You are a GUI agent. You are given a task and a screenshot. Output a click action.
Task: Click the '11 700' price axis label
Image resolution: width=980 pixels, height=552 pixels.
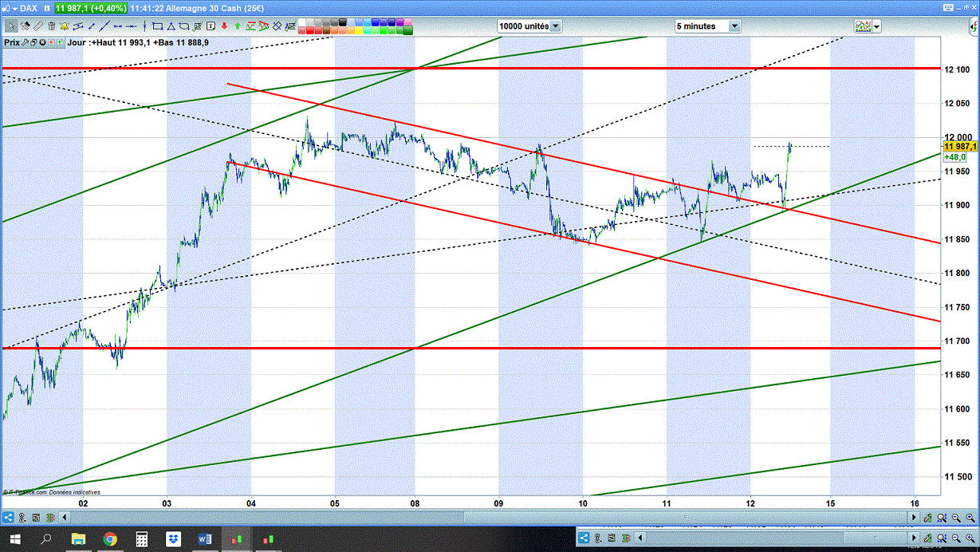tap(957, 341)
